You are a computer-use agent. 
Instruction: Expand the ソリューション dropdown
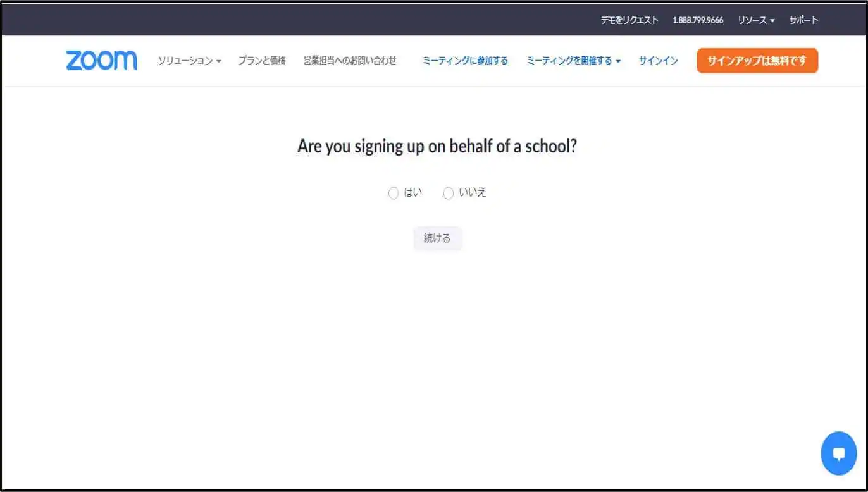click(x=189, y=61)
